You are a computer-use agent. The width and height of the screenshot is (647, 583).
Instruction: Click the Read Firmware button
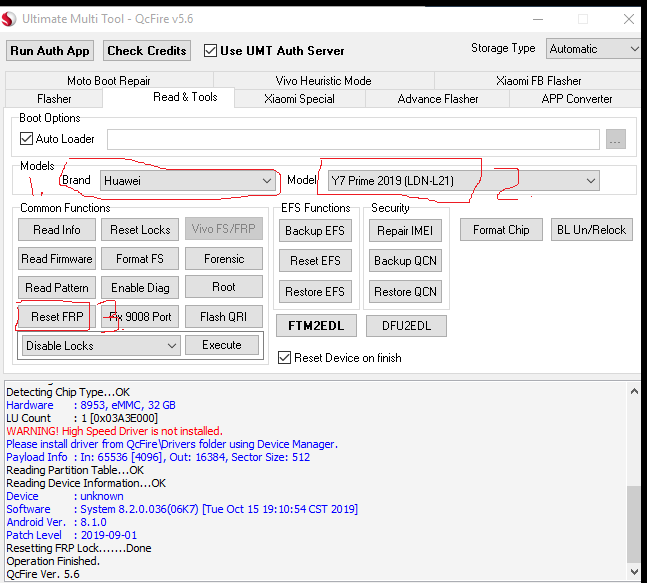[x=57, y=259]
